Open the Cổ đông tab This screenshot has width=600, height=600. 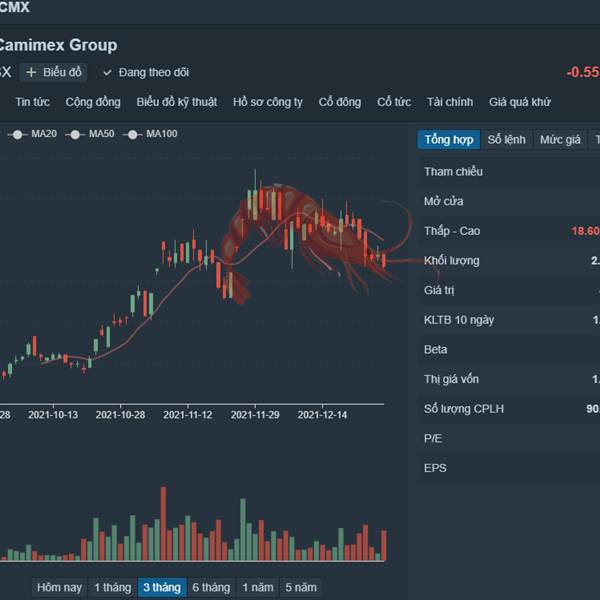click(340, 102)
